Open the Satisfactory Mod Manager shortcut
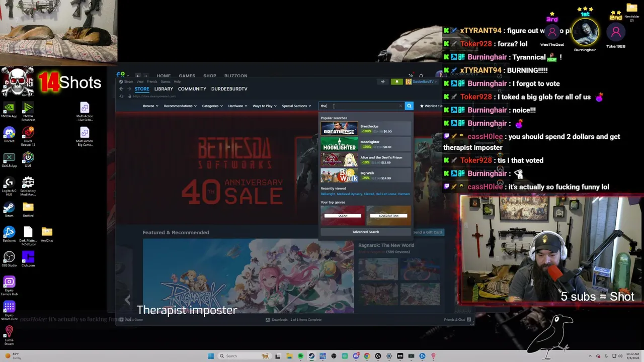 [28, 186]
